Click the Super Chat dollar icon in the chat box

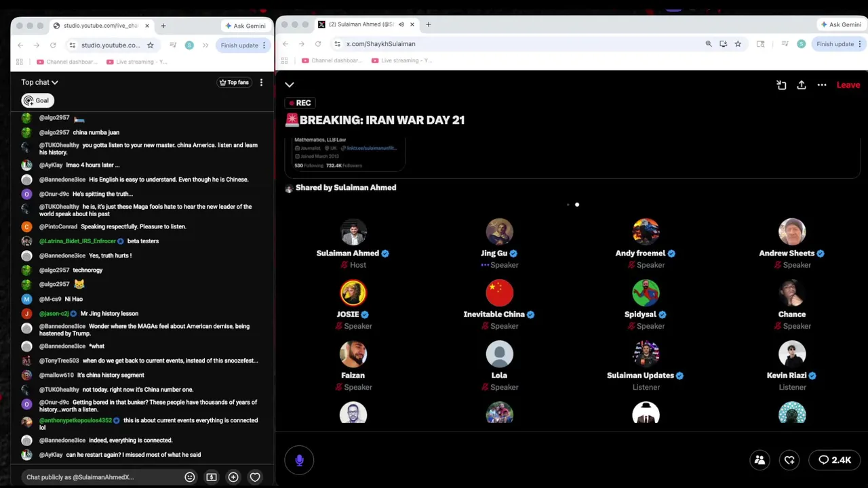point(212,477)
